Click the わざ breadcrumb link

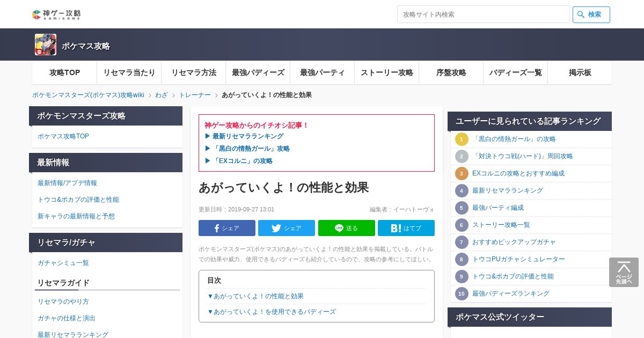tap(162, 95)
